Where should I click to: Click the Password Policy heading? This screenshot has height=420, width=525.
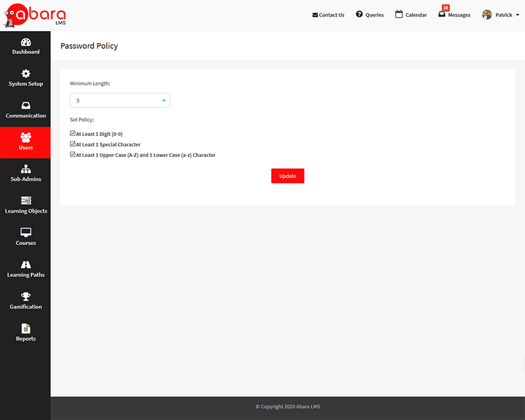pos(89,46)
